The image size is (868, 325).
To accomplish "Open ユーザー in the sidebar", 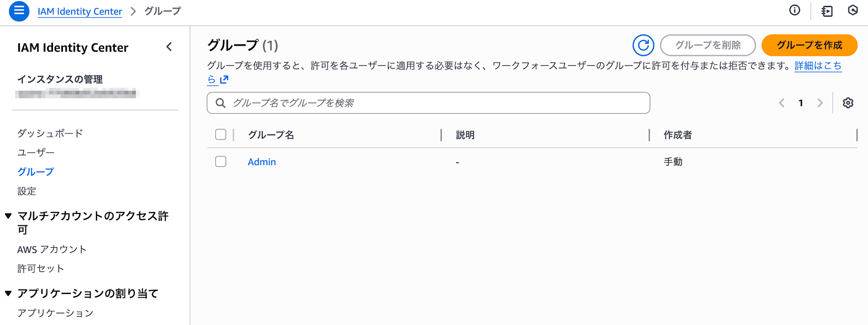I will pos(36,153).
